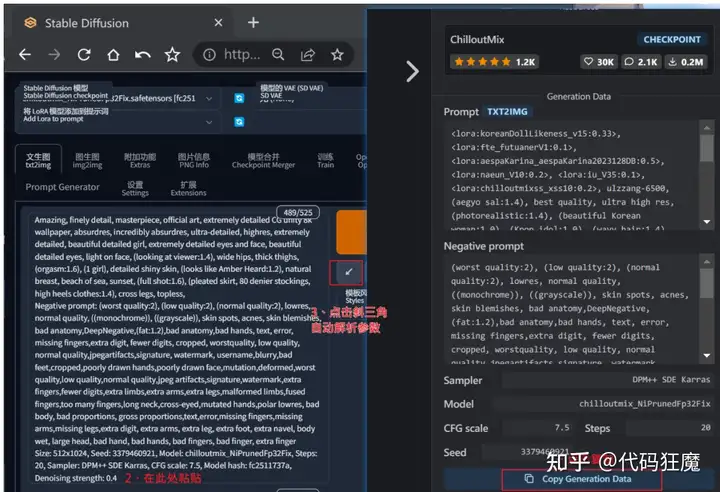Switch to the img2img tab
This screenshot has width=720, height=492.
coord(87,161)
